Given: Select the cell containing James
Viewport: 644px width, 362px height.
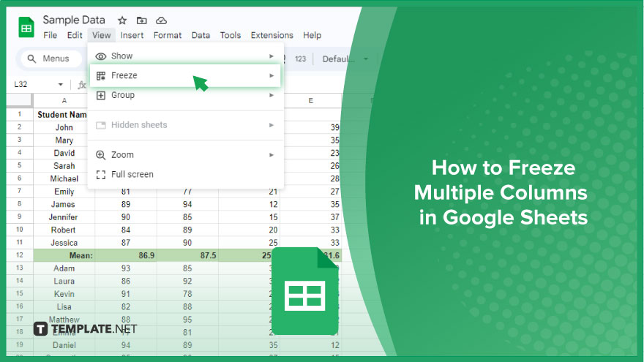Looking at the screenshot, I should click(x=64, y=204).
